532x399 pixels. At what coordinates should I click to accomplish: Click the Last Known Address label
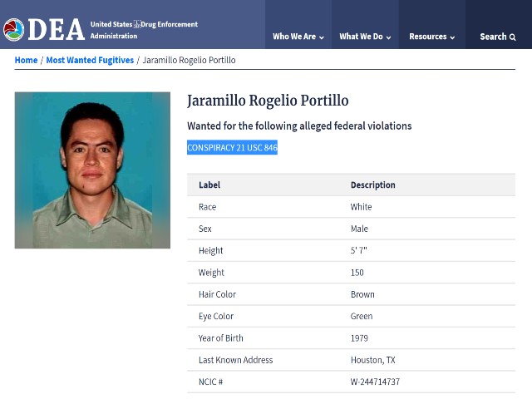(235, 360)
